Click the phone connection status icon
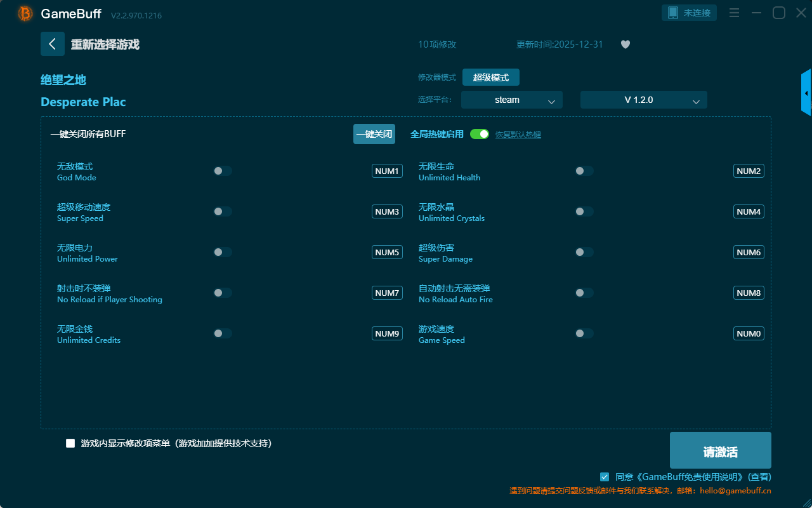Viewport: 812px width, 508px height. 673,13
